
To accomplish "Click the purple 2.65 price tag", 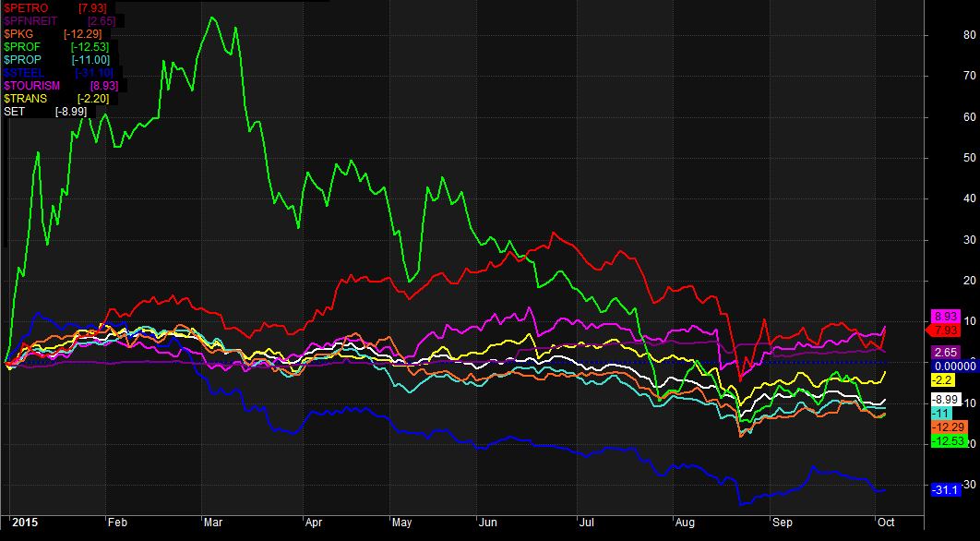I will [x=946, y=352].
